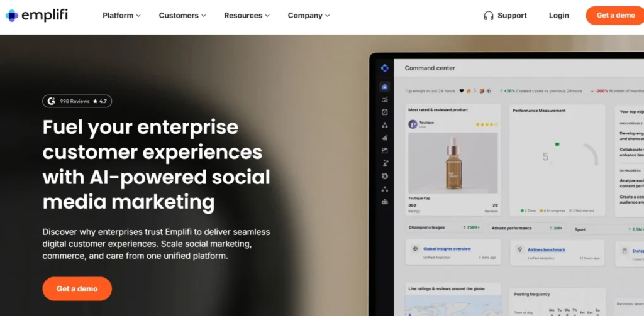Click the three-stars icon in sidebar

(x=384, y=189)
